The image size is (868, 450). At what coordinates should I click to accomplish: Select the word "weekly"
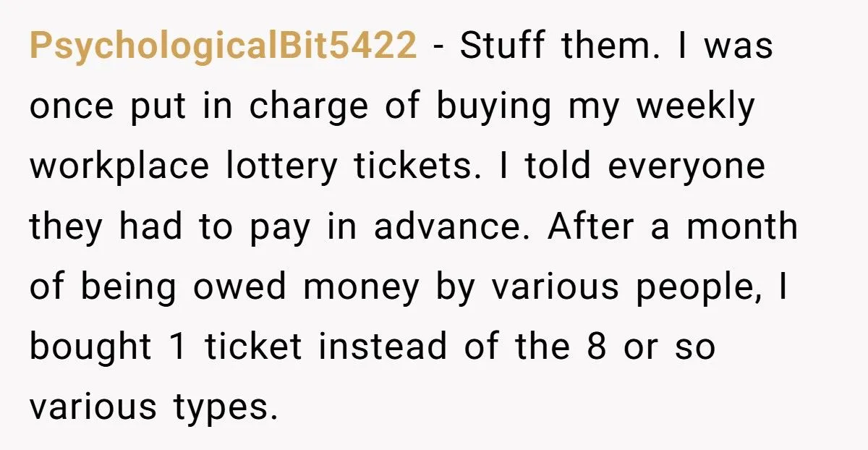(x=695, y=107)
